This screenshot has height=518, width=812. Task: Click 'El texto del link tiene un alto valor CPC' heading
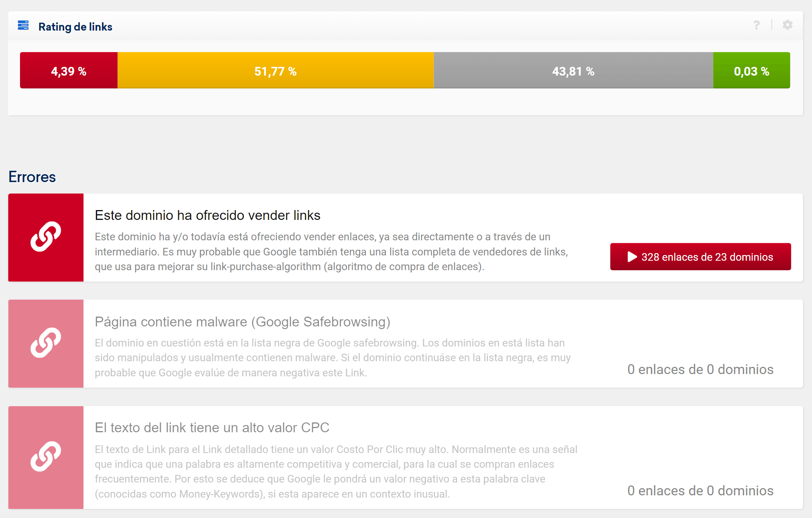pos(212,428)
